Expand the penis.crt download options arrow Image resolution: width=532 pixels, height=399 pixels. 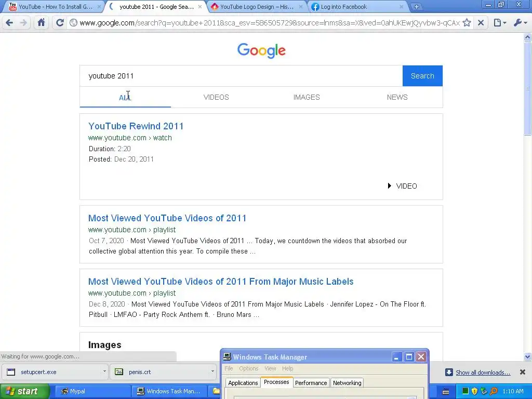click(212, 371)
